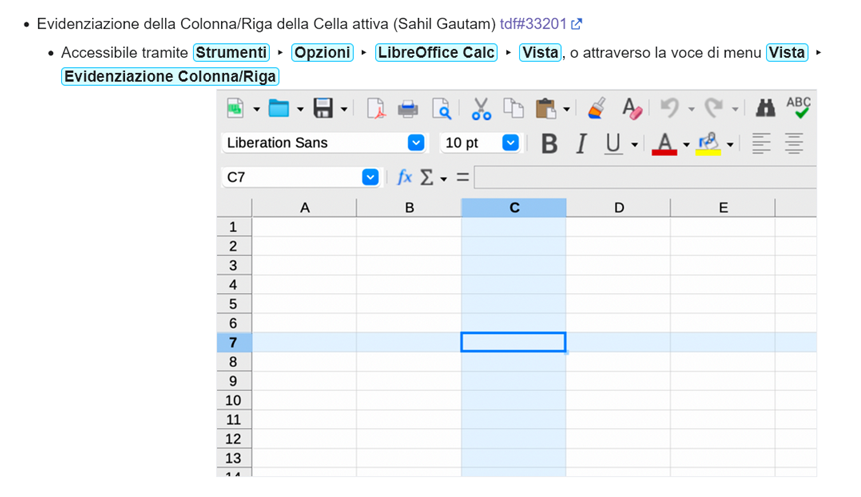The image size is (861, 497).
Task: Click the Export as PDF icon
Action: coord(376,109)
